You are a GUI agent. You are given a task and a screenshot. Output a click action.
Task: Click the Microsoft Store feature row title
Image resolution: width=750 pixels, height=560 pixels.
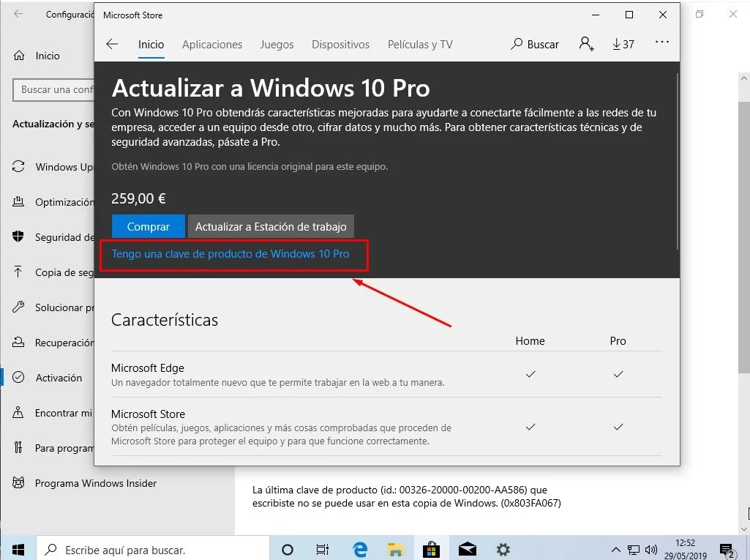coord(149,414)
